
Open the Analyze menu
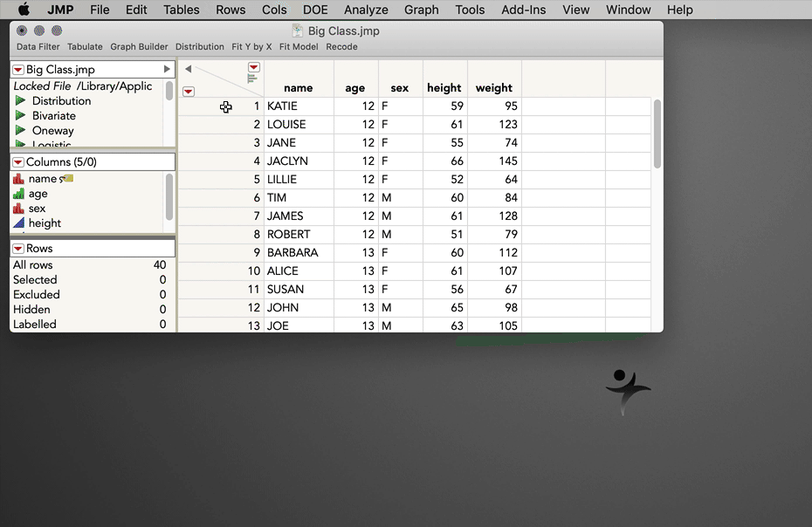pyautogui.click(x=366, y=10)
